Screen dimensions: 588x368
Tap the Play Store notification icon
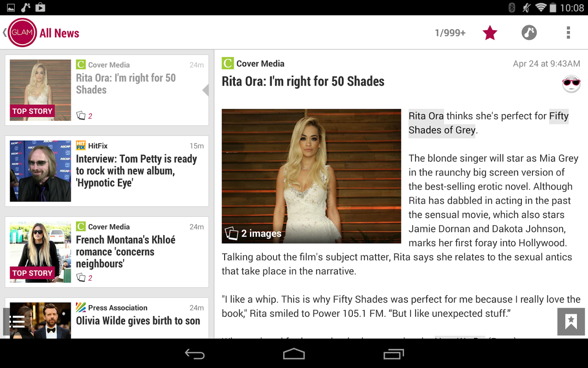click(40, 7)
